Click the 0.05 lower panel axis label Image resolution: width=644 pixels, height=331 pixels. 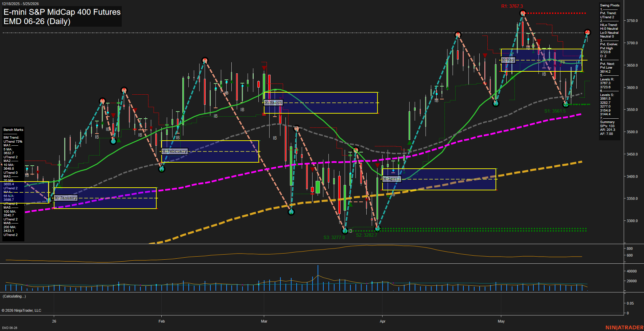(x=630, y=304)
